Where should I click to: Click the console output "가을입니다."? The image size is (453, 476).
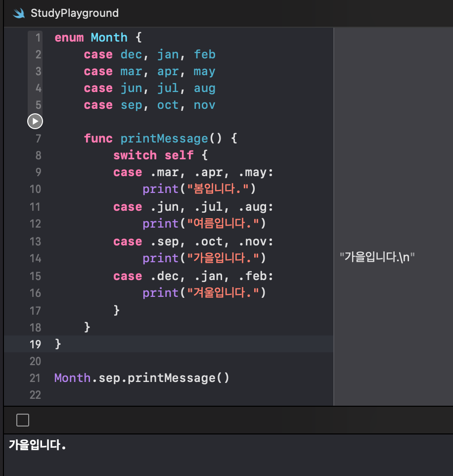pyautogui.click(x=37, y=445)
